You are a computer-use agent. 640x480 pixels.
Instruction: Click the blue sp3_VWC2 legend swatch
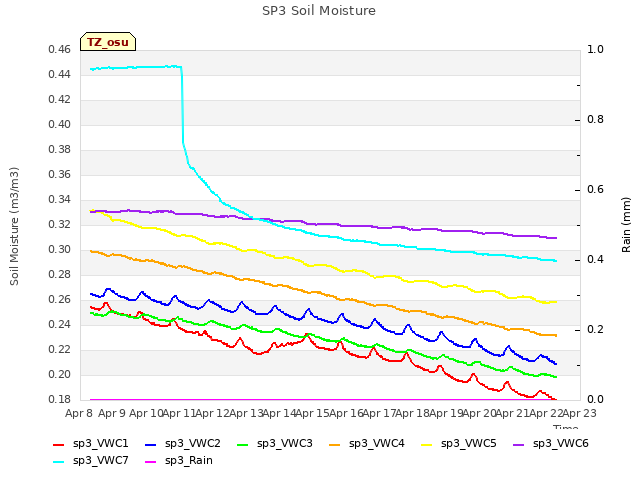click(151, 445)
